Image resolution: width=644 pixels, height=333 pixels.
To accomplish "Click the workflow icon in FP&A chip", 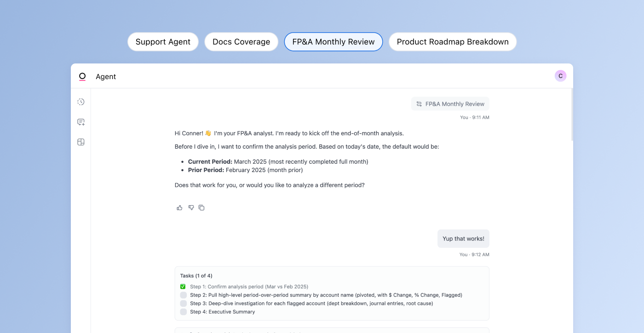I will point(419,104).
